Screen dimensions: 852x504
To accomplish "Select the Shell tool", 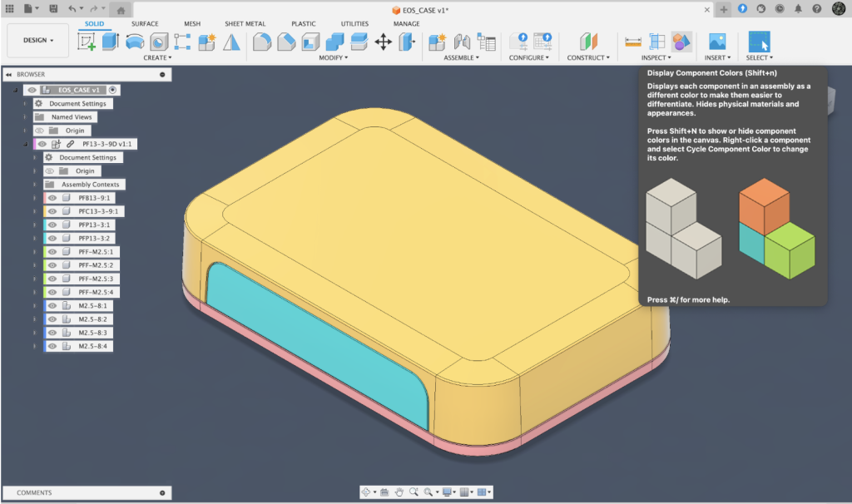I will (x=310, y=42).
